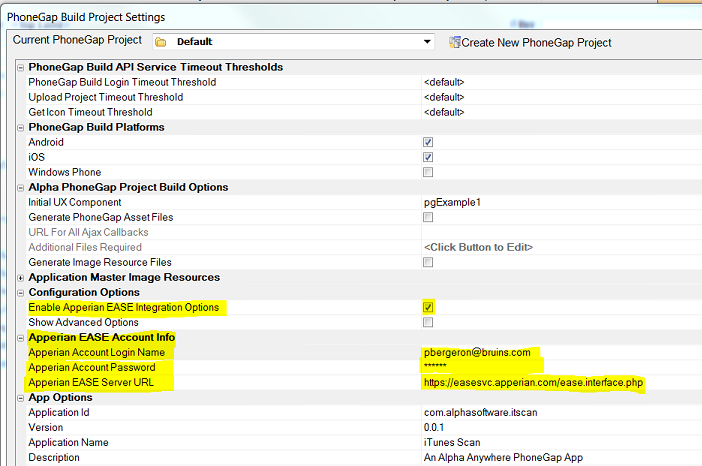The image size is (702, 466).
Task: Toggle Enable Apperian EASE Integration Options checkbox
Action: pyautogui.click(x=428, y=307)
